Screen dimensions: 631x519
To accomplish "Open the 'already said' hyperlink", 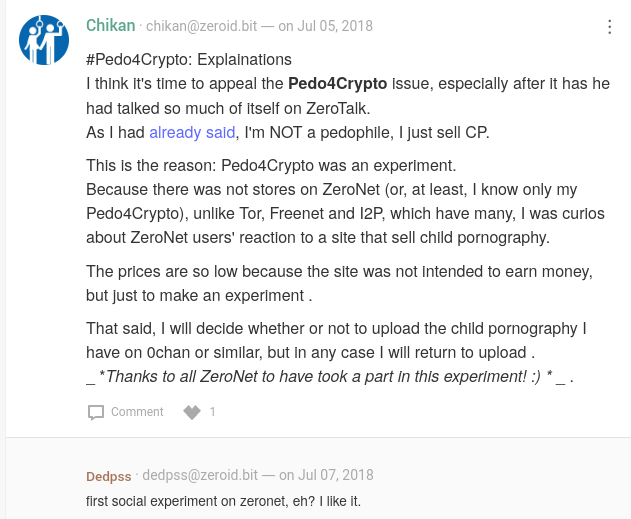I will tap(192, 132).
